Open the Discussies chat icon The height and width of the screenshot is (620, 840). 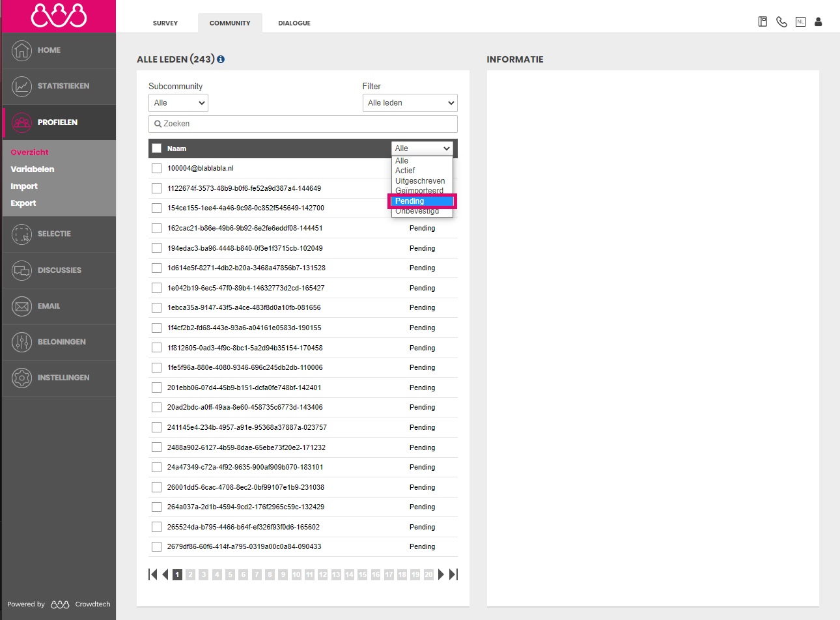pos(22,270)
